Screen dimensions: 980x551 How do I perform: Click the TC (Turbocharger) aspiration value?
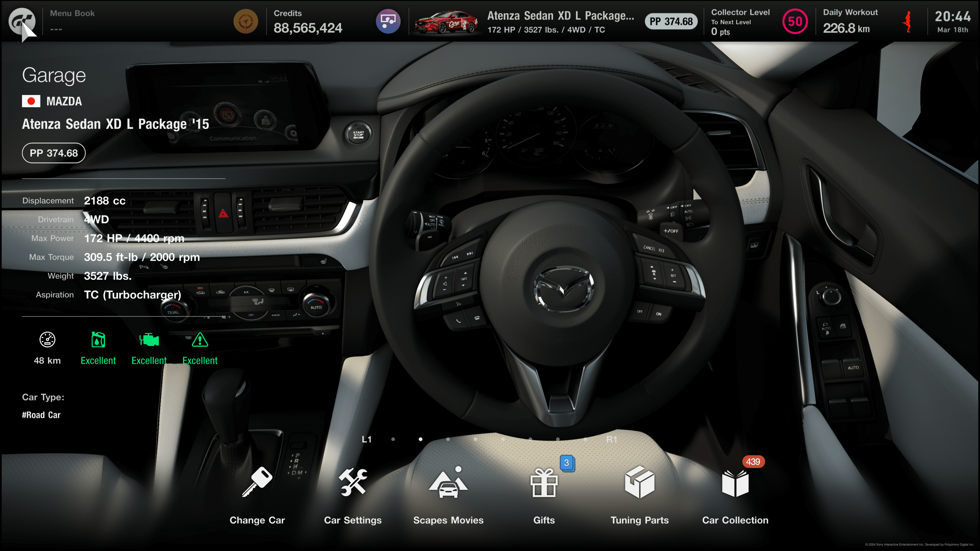[x=132, y=295]
